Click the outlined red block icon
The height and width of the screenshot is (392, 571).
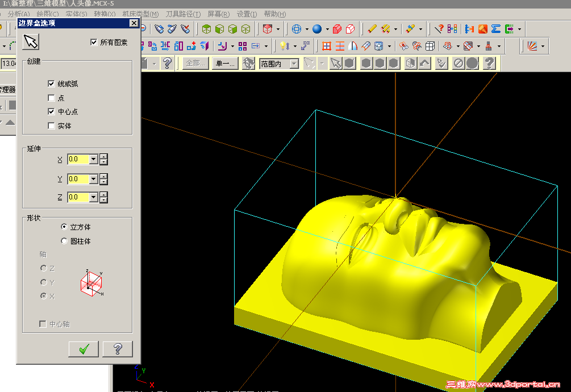point(351,29)
